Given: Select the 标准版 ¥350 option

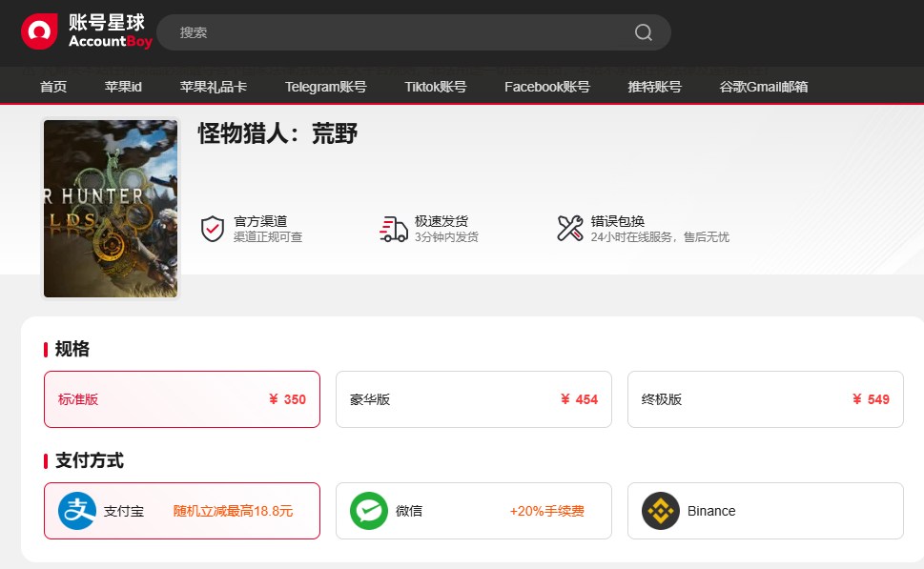Looking at the screenshot, I should click(182, 399).
